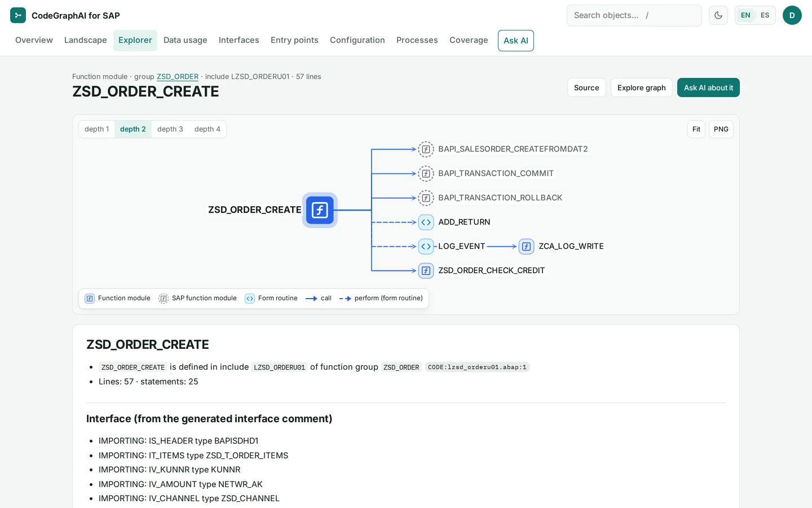Click ZSD_ORDER_CHECK_CREDIT node label
The image size is (812, 508).
point(492,271)
